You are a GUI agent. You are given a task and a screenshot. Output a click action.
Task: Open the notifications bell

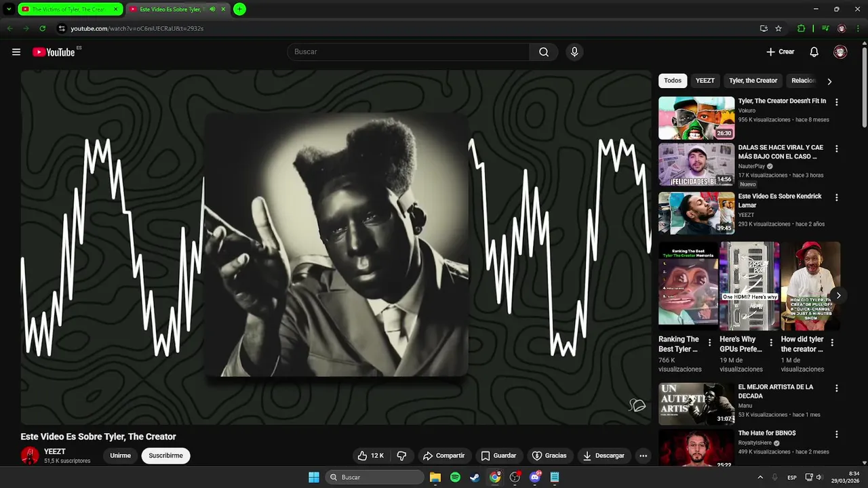click(x=814, y=52)
